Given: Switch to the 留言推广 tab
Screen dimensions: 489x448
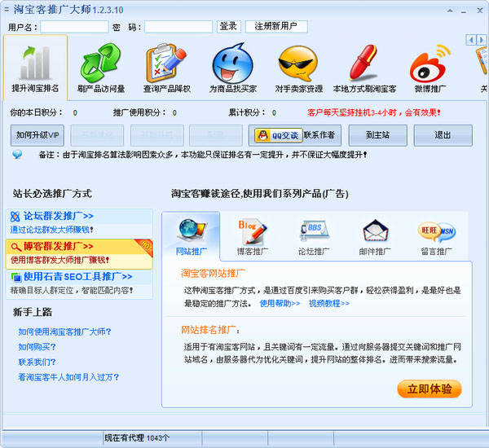Looking at the screenshot, I should (x=437, y=237).
